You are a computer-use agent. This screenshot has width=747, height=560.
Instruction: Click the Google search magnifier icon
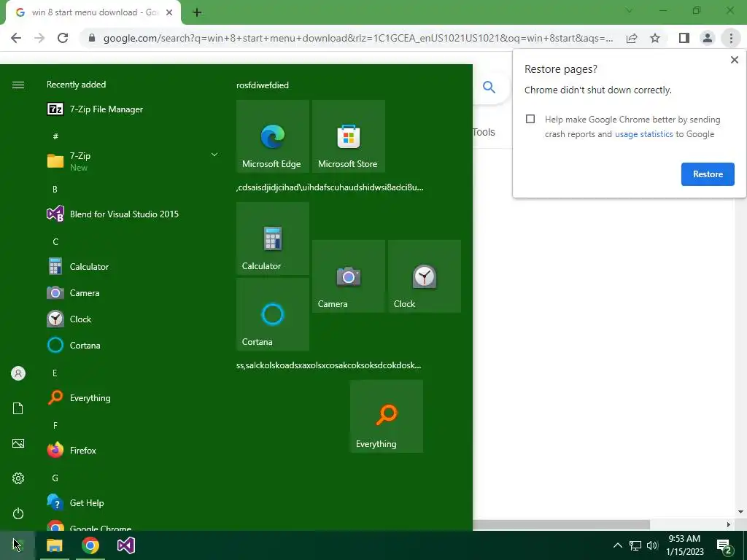489,87
